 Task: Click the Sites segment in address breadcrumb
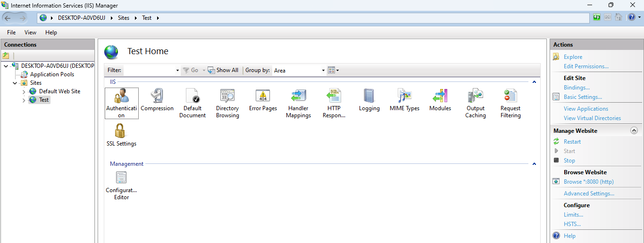[x=123, y=18]
